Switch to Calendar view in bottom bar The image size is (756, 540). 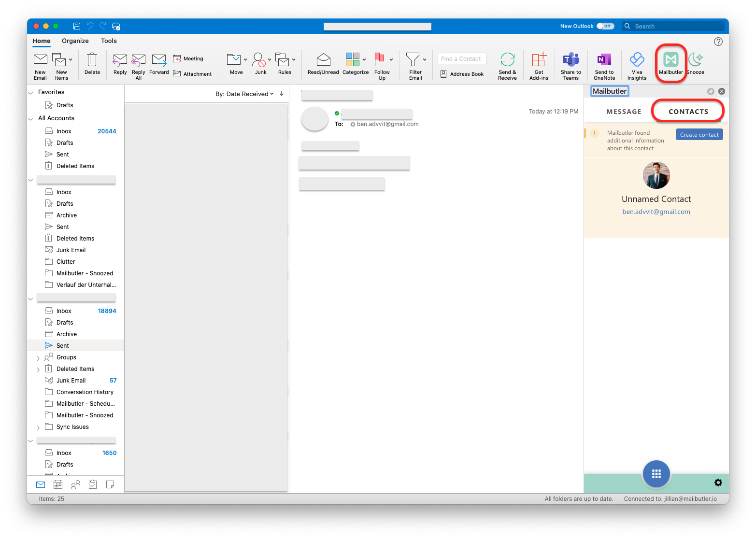pyautogui.click(x=58, y=484)
